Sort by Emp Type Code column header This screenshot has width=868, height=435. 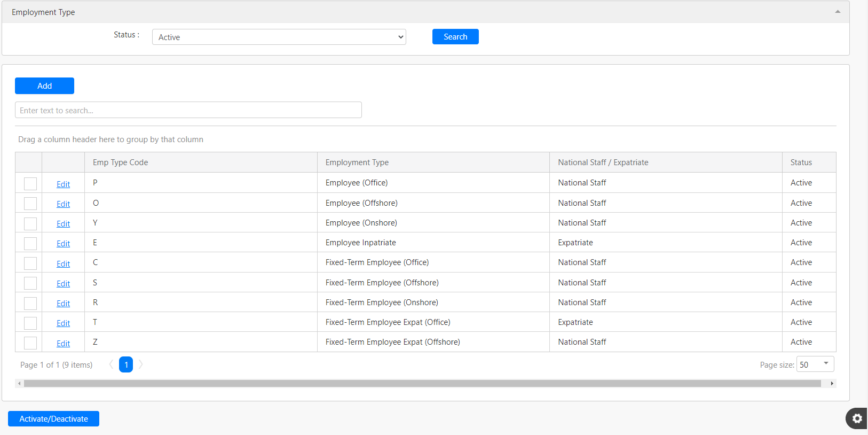pyautogui.click(x=201, y=162)
